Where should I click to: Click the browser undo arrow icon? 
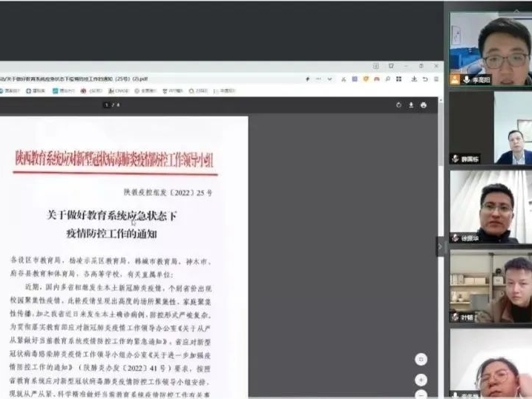425,79
